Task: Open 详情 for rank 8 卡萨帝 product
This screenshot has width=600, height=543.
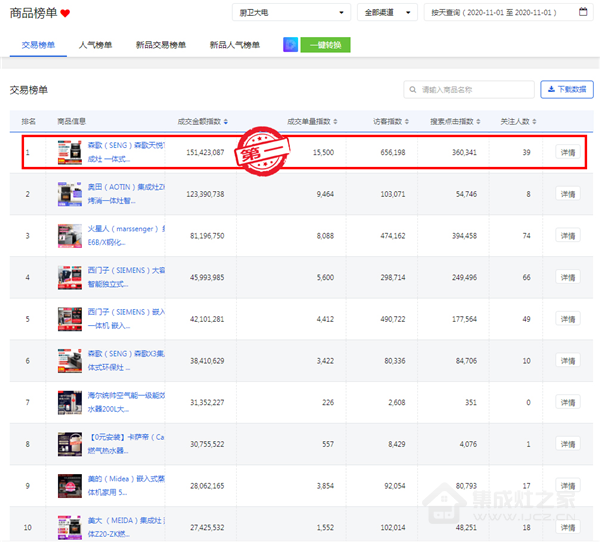Action: pyautogui.click(x=567, y=444)
